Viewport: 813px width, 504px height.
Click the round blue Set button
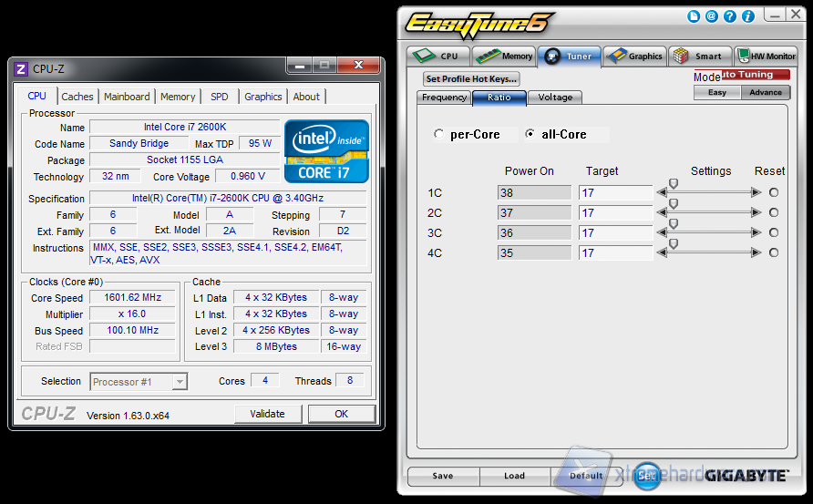click(646, 475)
